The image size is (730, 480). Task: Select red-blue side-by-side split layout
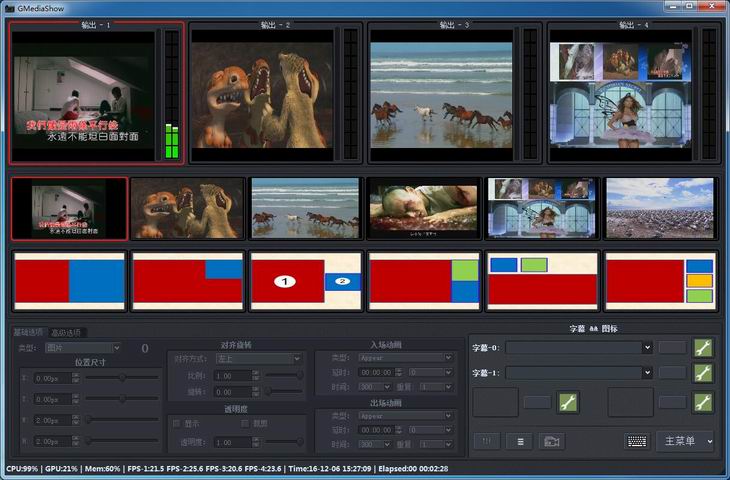[x=70, y=281]
